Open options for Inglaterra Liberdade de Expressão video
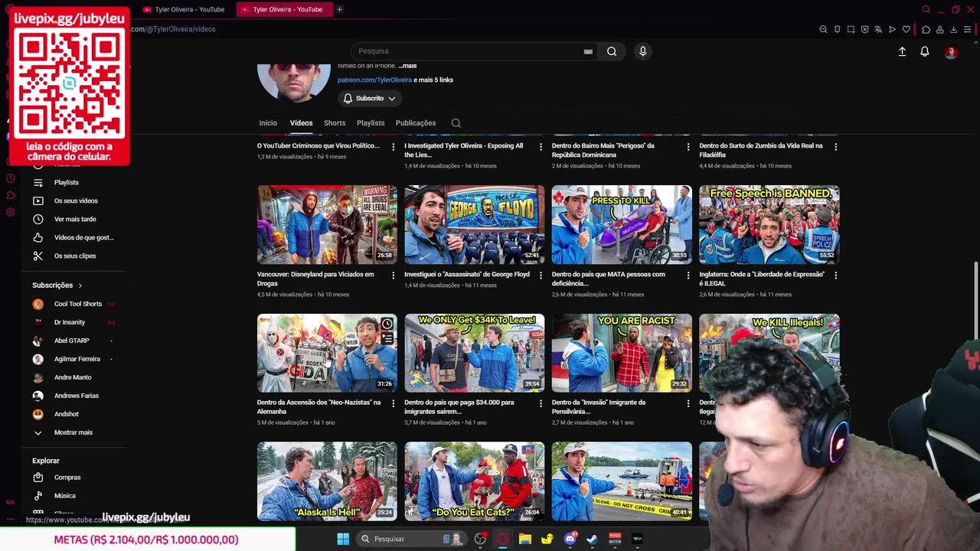The width and height of the screenshot is (980, 551). click(x=835, y=275)
